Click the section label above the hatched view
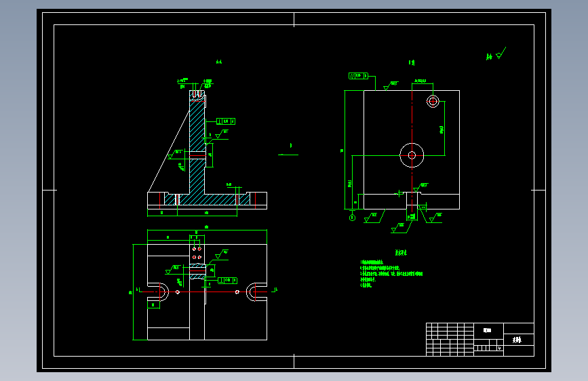Screen dimensions: 588x381 [219, 62]
